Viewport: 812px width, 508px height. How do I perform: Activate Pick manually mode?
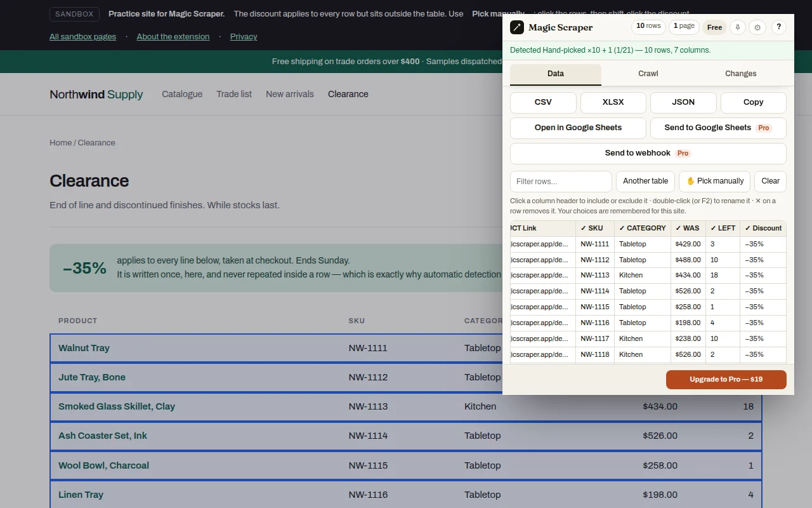click(x=715, y=181)
